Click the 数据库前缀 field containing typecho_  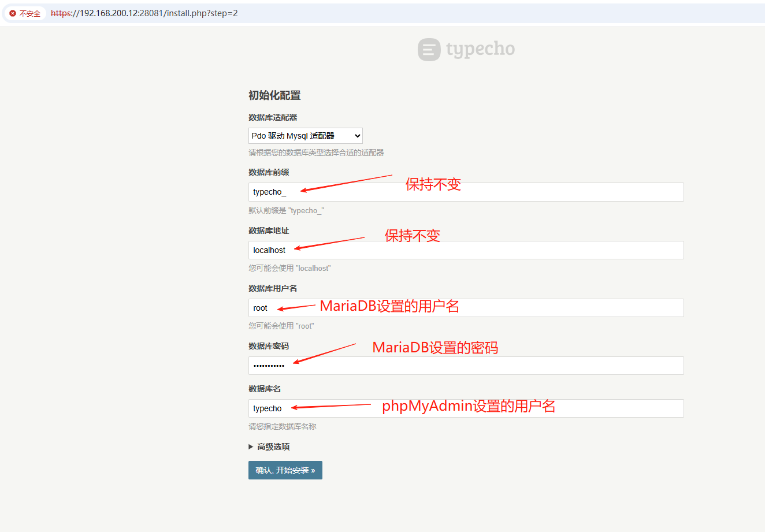466,192
